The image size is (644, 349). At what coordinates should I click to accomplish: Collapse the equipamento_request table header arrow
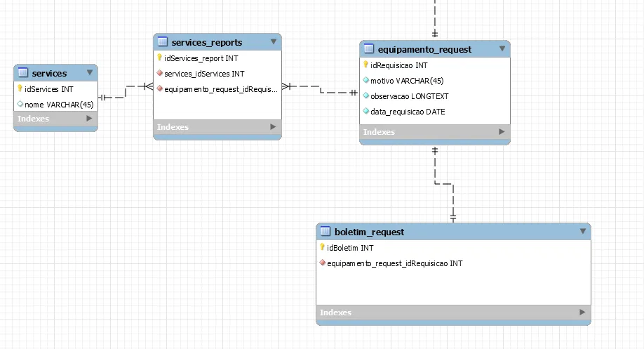tap(502, 48)
